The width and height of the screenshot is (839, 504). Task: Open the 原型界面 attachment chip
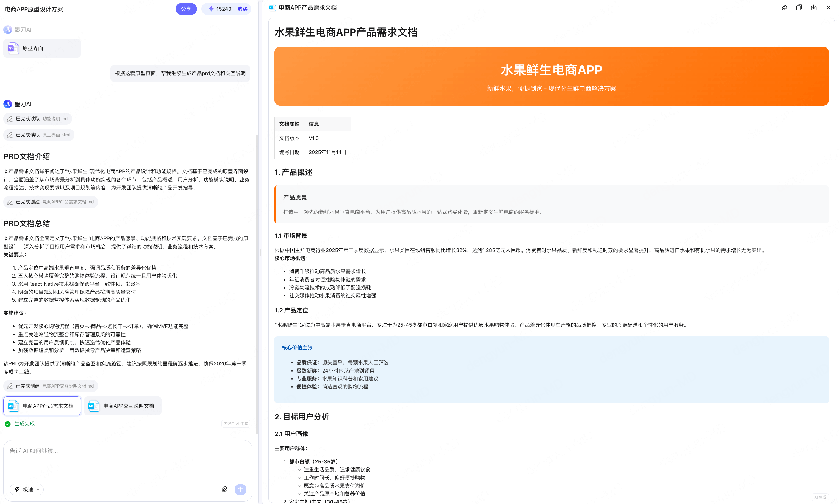tap(42, 48)
